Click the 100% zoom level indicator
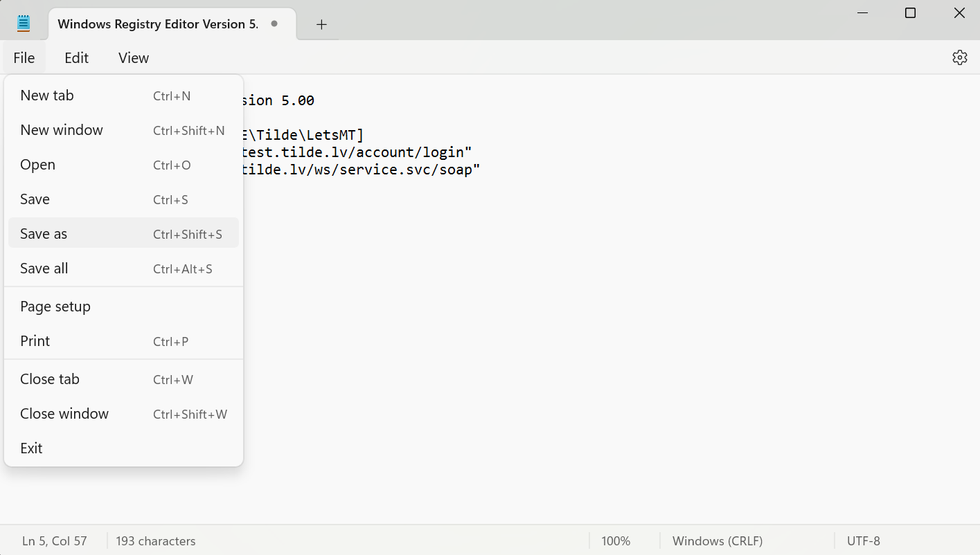Image resolution: width=980 pixels, height=555 pixels. pos(616,541)
